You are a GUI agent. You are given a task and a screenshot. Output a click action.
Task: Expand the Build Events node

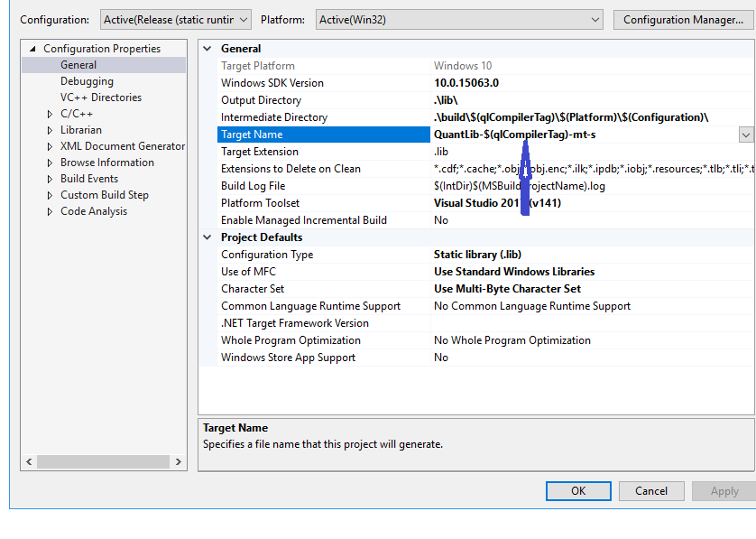[51, 179]
